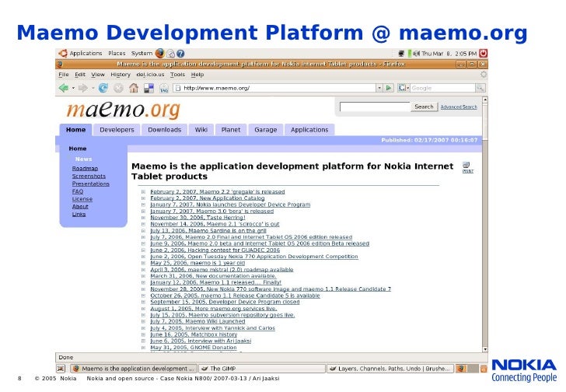Viewport: 566px width, 392px height.
Task: Switch to the Applications tab on maemo.org
Action: coord(309,130)
